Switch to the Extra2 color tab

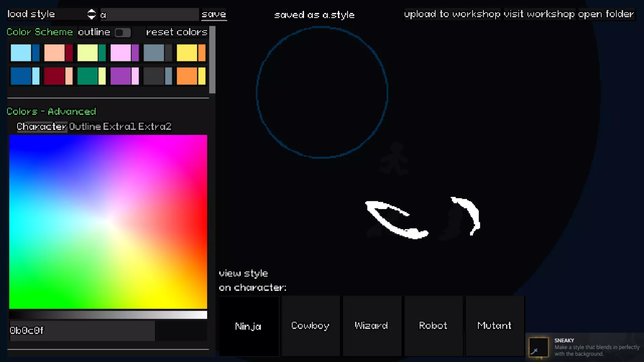(x=155, y=127)
